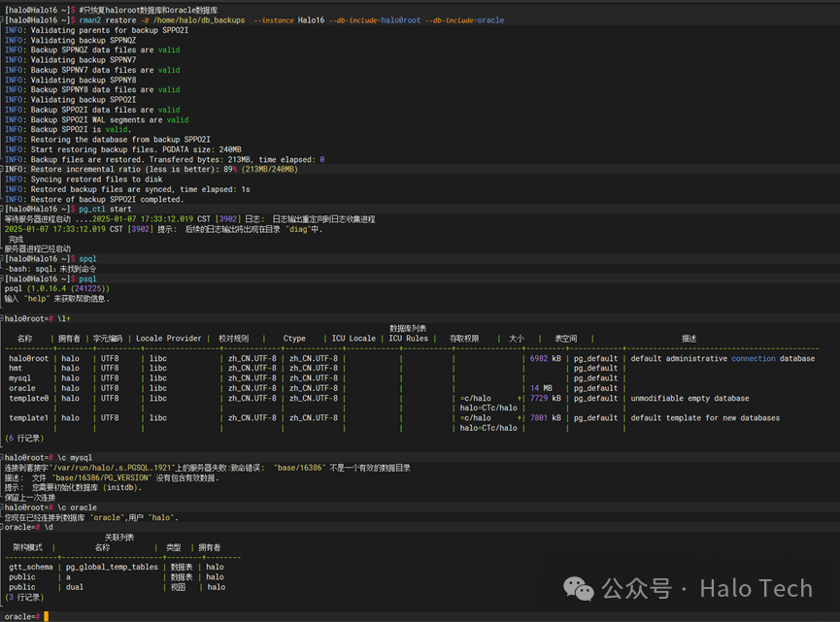Click "Restore of backup" completed line
Viewport: 840px width, 622px height.
pyautogui.click(x=94, y=199)
